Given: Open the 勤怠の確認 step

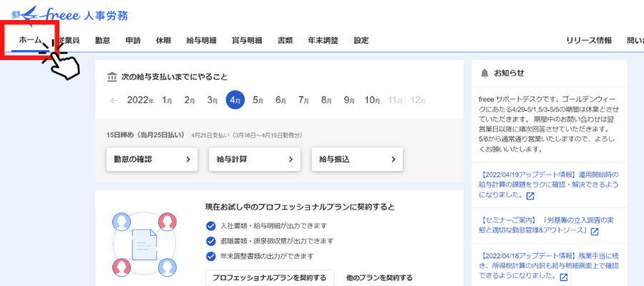Looking at the screenshot, I should tap(151, 159).
